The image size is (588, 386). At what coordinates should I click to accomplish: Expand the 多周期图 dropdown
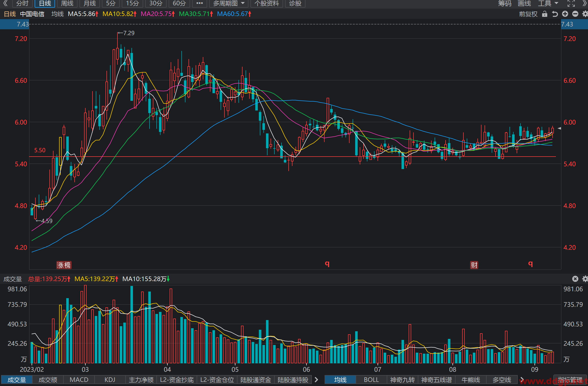point(229,3)
